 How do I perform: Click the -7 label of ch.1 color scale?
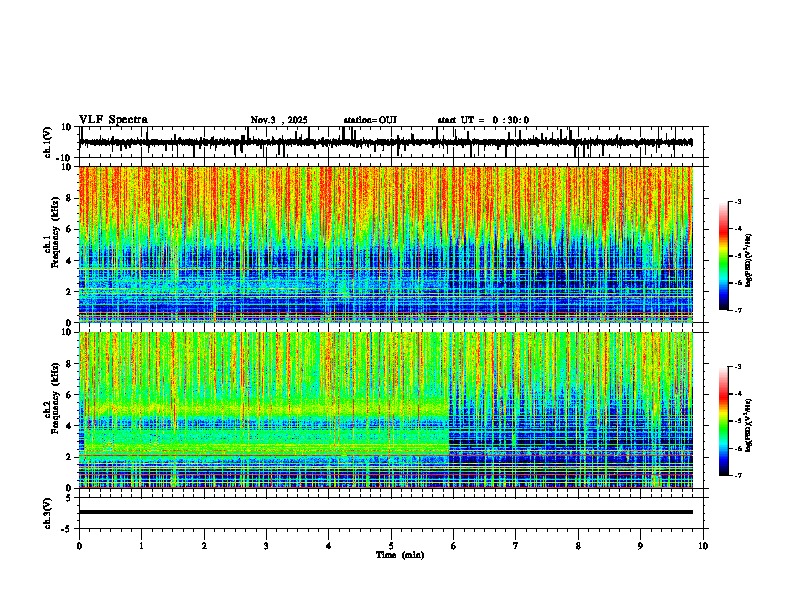point(737,310)
